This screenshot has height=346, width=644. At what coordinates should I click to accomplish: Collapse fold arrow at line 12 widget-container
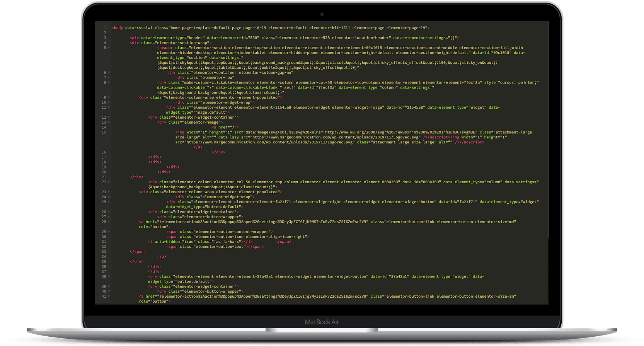[x=109, y=118]
